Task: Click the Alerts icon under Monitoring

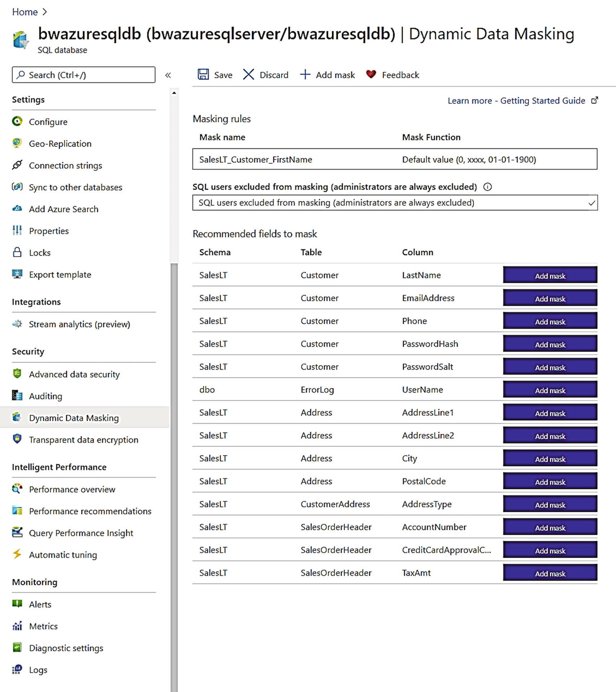Action: click(x=17, y=604)
